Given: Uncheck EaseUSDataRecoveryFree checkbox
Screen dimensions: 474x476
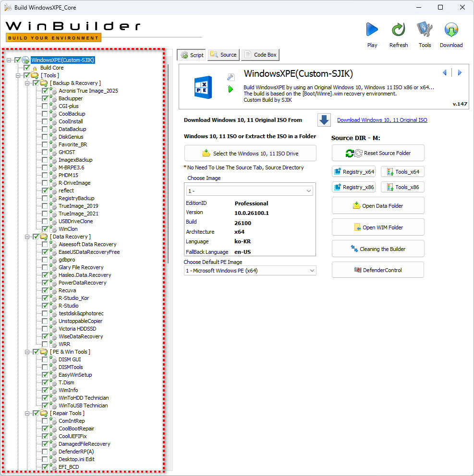Looking at the screenshot, I should pos(45,252).
